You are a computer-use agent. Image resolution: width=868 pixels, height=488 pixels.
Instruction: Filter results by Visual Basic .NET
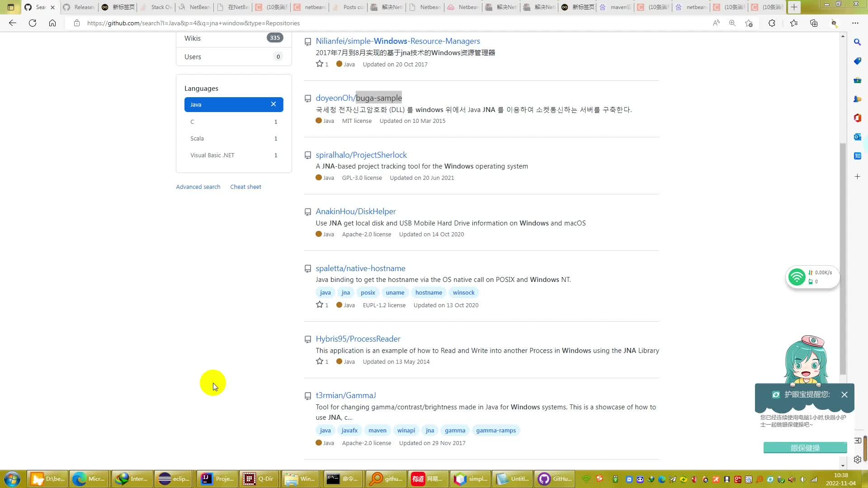pos(234,155)
